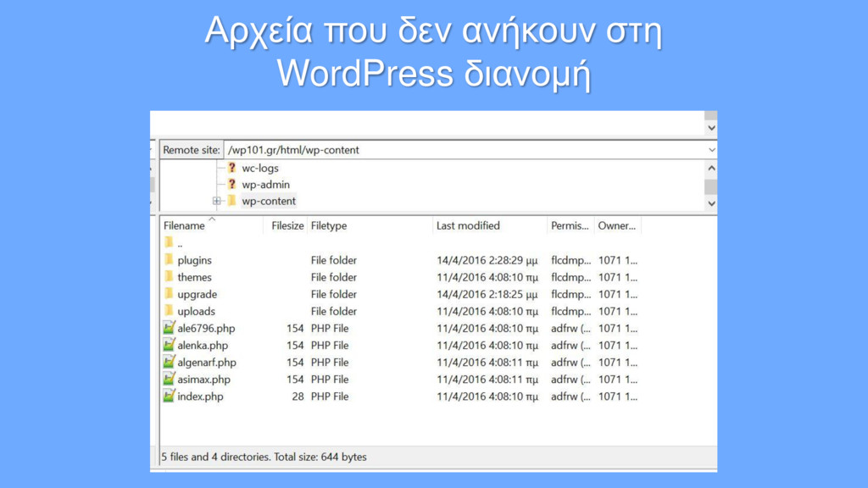Viewport: 868px width, 488px height.
Task: Click the wp-content tree folder icon
Action: click(232, 200)
